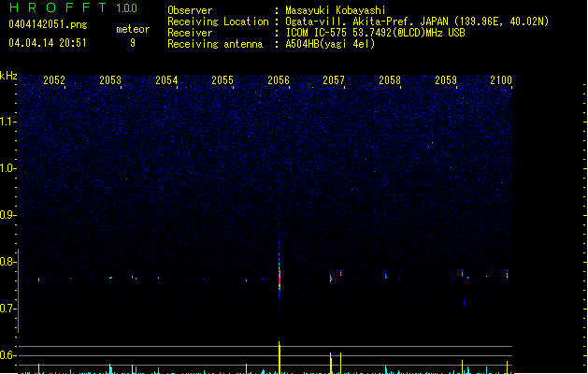Click the tallest yellow intensity spike at 2056
The image size is (588, 374).
click(x=280, y=357)
